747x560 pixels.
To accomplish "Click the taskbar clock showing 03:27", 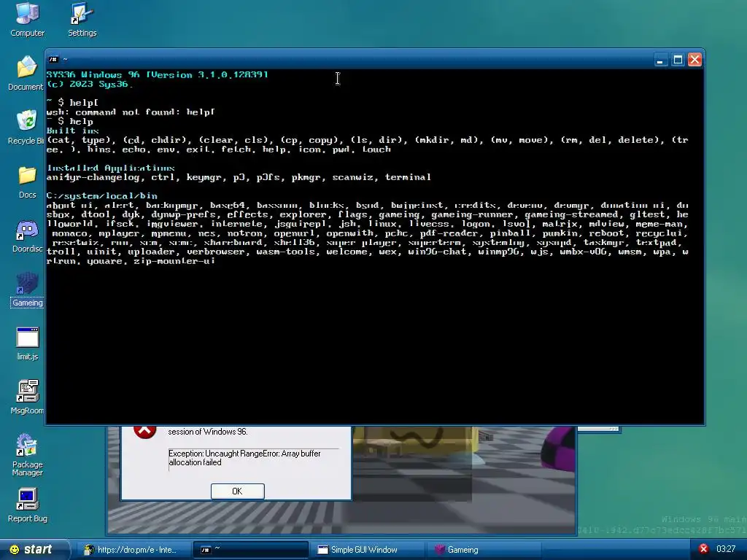I will (726, 549).
